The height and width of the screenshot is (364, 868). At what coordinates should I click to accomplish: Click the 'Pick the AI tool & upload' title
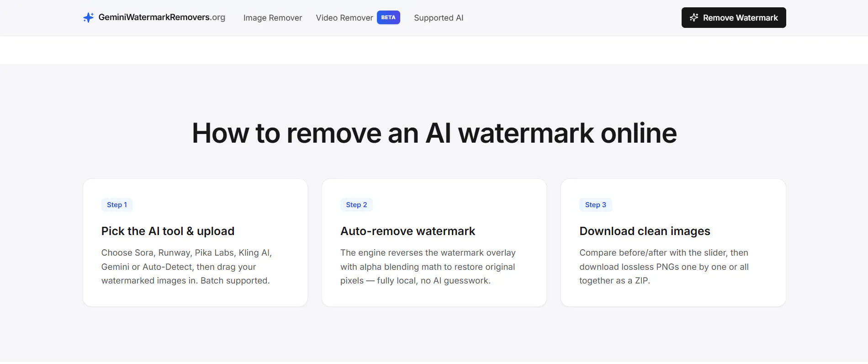168,231
